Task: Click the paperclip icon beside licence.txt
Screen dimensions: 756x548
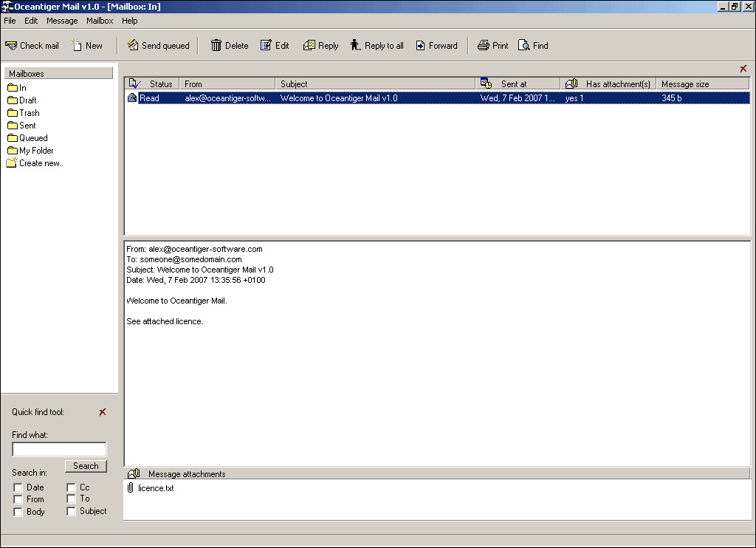Action: pyautogui.click(x=130, y=487)
